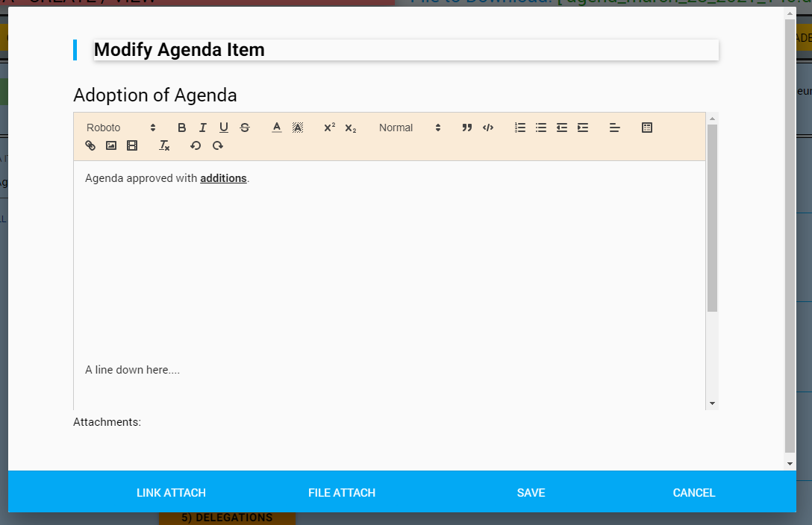Click the editor scrollbar down arrow
This screenshot has height=525, width=812.
(x=713, y=403)
